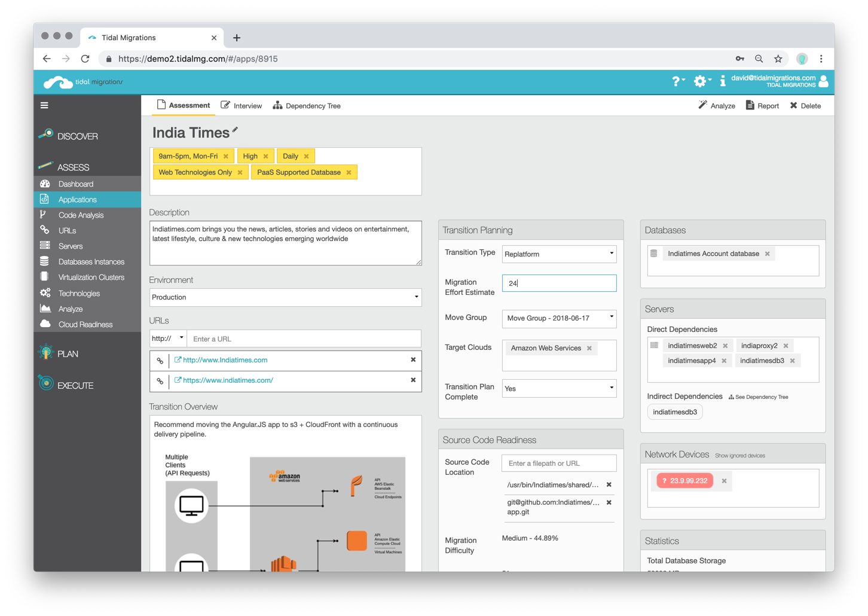The height and width of the screenshot is (616, 868).
Task: Remove the PaaS Supported Database tag
Action: [x=349, y=173]
